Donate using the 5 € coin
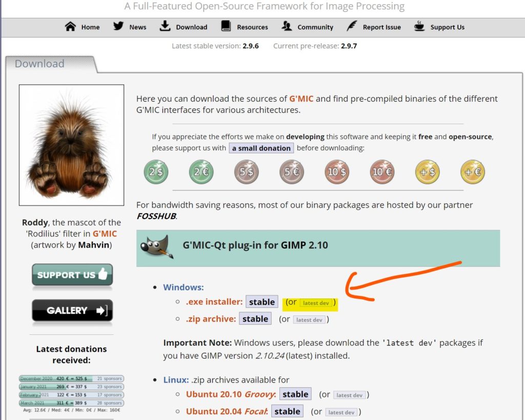 pyautogui.click(x=292, y=172)
